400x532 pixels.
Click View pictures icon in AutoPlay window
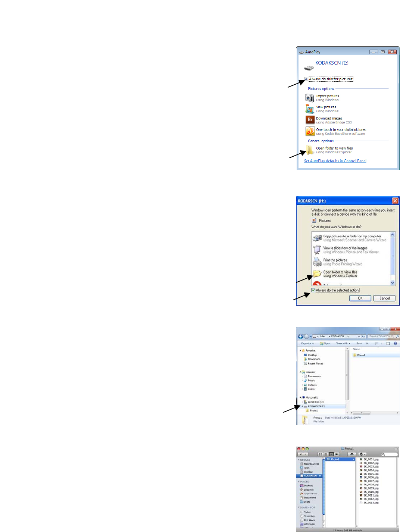[x=310, y=109]
